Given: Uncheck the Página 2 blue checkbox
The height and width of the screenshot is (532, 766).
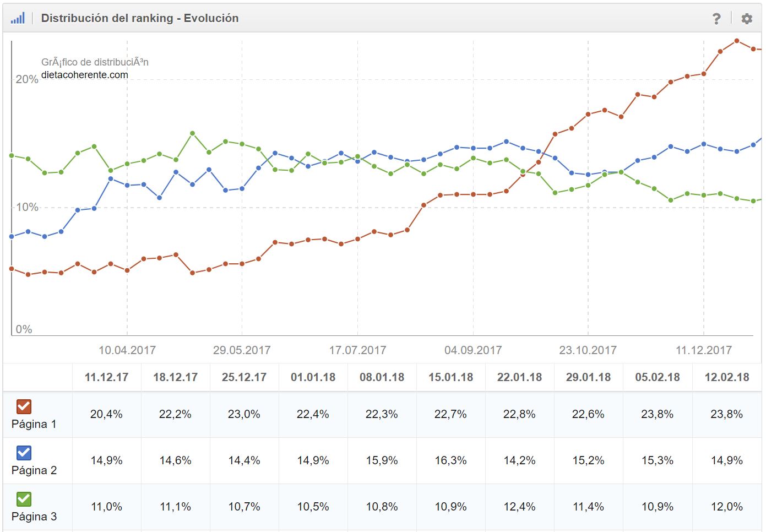Looking at the screenshot, I should [x=24, y=453].
